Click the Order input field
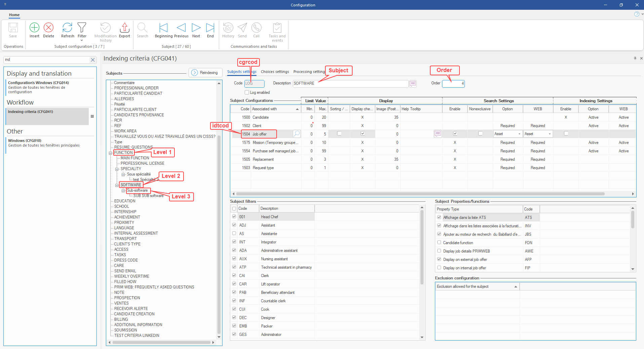Screen dimensions: 644x349 [453, 83]
